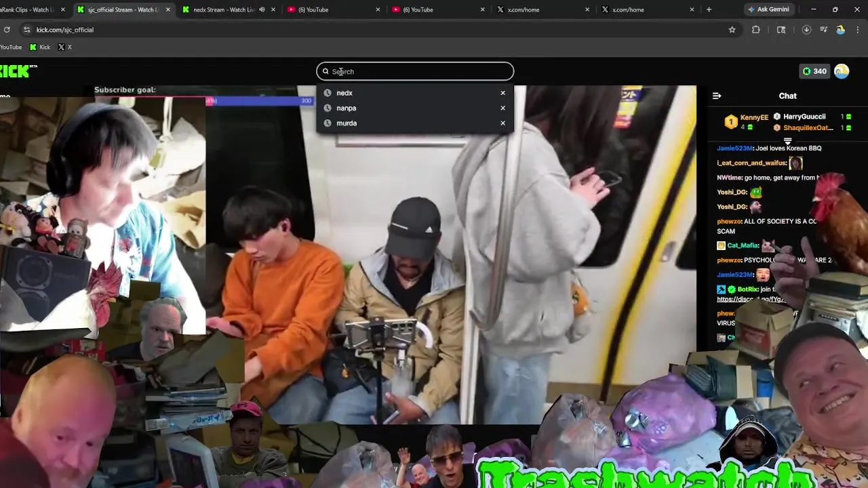Collapse the chat panel with arrow icon

click(717, 96)
